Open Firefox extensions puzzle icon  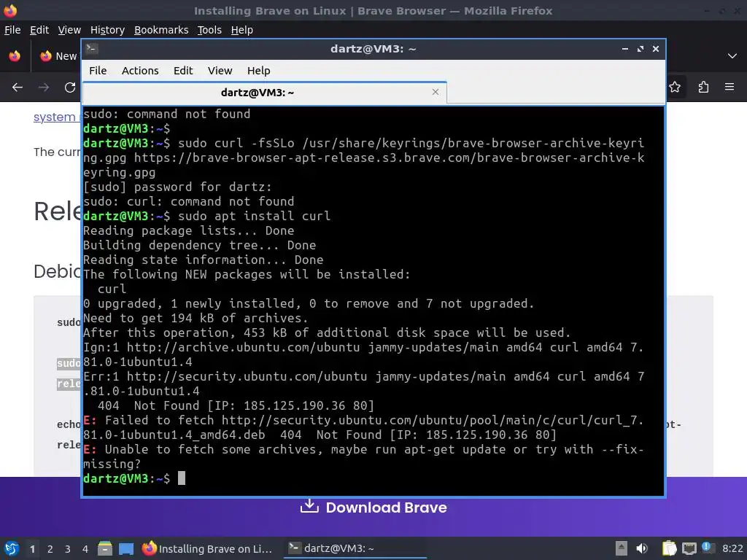pyautogui.click(x=703, y=87)
